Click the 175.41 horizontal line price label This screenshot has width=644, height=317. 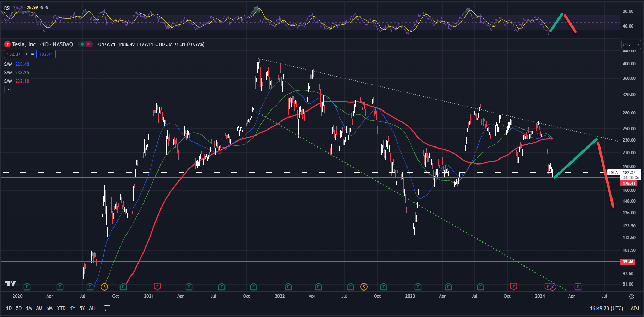629,184
